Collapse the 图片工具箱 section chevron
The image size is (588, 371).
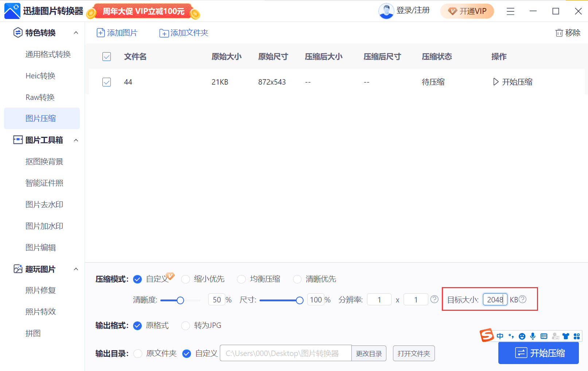[76, 140]
